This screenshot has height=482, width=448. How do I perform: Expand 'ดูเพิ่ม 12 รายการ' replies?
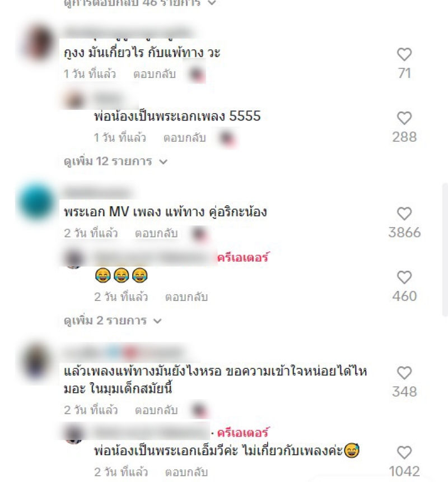click(115, 161)
